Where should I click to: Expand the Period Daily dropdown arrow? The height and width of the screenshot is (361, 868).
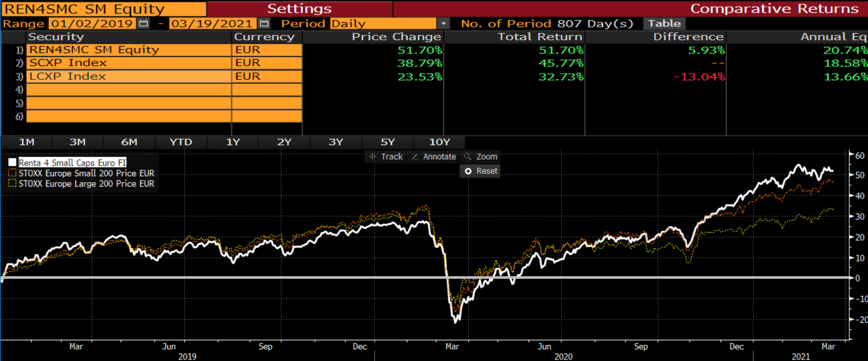[443, 23]
